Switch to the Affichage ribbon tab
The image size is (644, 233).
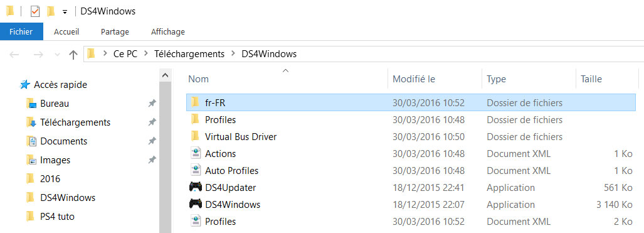point(168,31)
